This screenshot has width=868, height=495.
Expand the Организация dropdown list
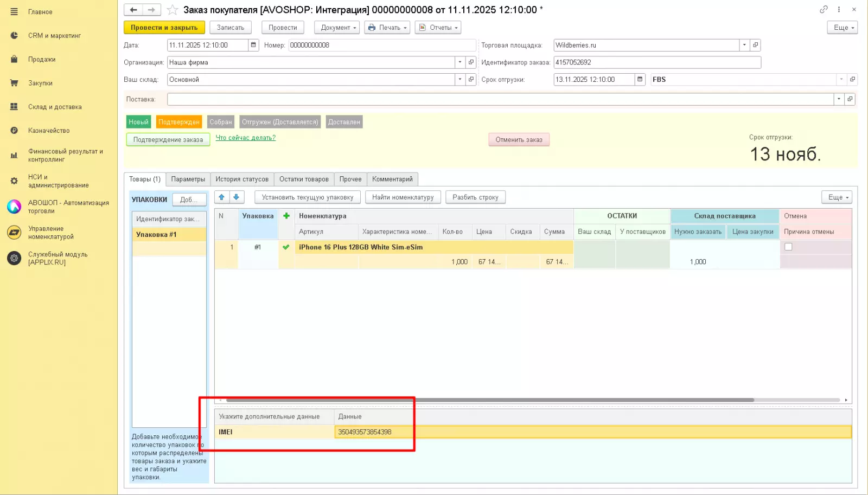[460, 62]
